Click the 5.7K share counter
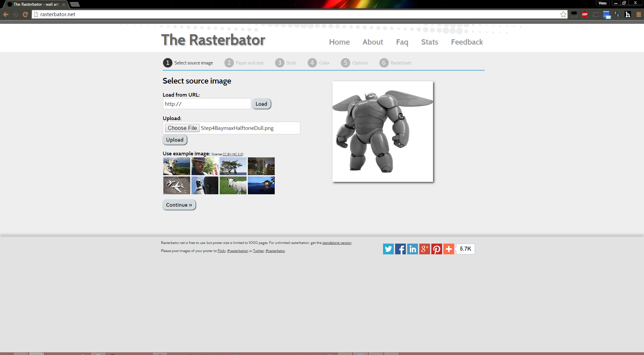 (x=466, y=249)
